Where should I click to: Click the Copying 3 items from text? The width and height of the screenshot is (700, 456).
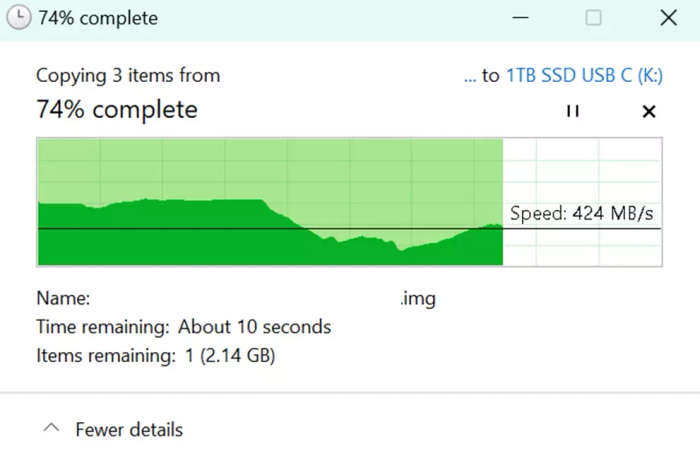[128, 75]
